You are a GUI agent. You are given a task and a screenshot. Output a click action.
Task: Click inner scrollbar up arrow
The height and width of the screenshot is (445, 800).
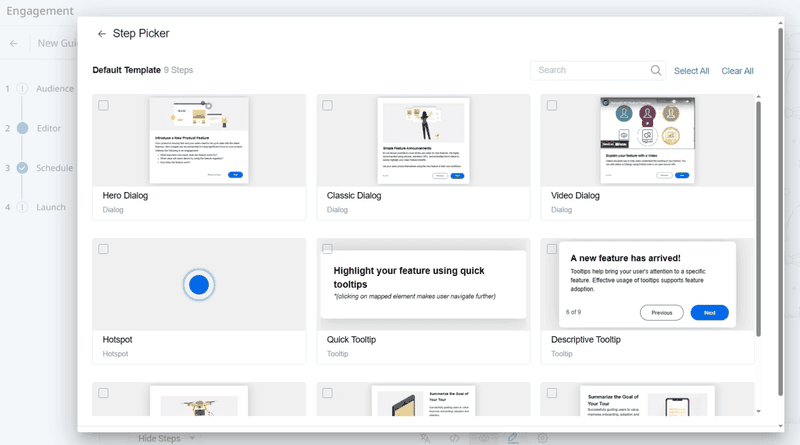point(758,96)
